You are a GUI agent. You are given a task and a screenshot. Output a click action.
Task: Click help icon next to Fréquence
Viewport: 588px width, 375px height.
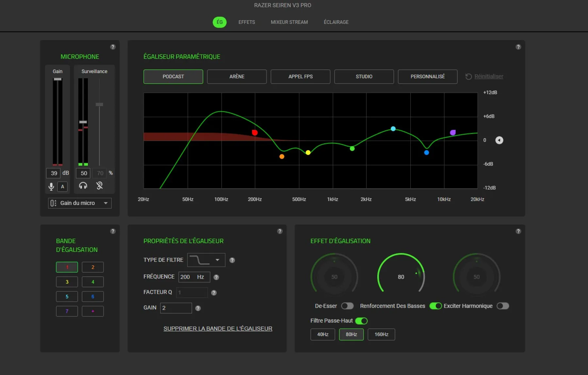click(216, 277)
